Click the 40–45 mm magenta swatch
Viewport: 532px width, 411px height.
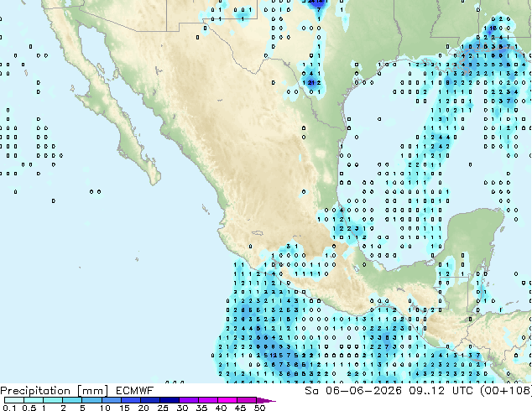227,400
